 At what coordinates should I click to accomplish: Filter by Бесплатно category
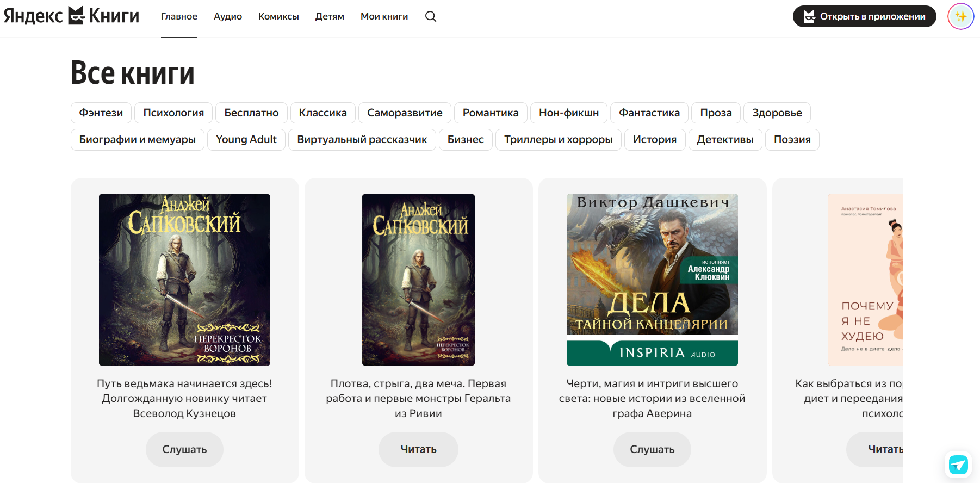(x=251, y=113)
